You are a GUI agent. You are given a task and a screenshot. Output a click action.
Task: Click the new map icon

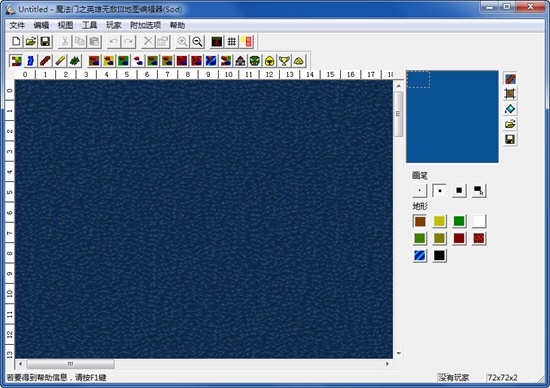(16, 42)
